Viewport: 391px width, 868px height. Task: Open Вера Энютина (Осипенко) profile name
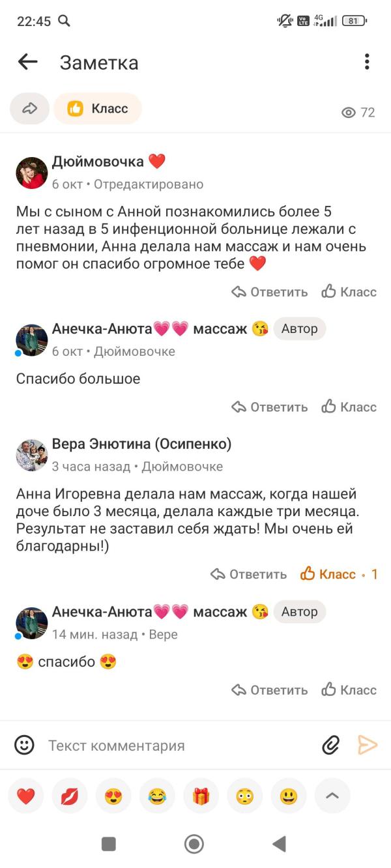(x=141, y=444)
